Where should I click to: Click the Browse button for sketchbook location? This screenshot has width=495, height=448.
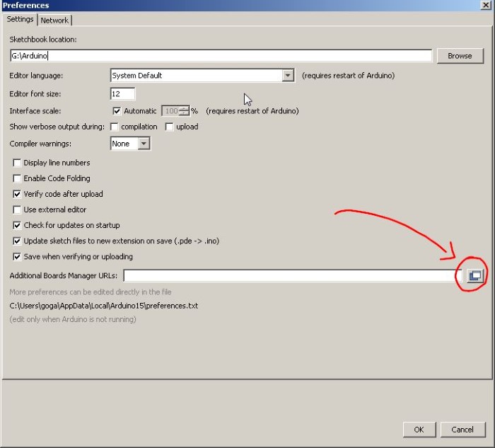(x=460, y=56)
